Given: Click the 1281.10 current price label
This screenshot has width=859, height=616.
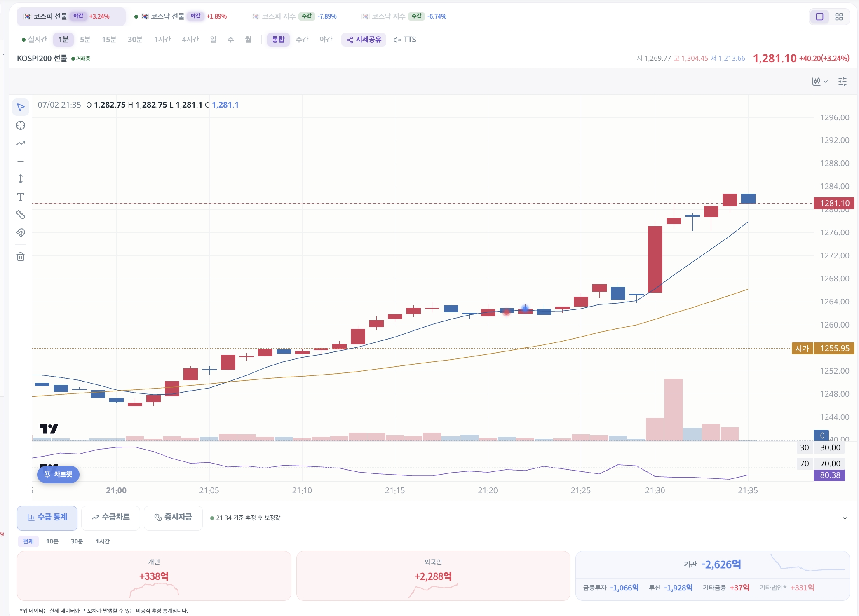Looking at the screenshot, I should click(x=834, y=203).
